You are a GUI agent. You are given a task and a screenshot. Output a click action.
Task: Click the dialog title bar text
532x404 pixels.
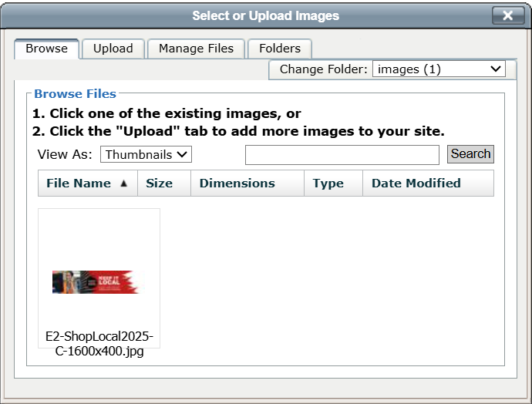(x=265, y=15)
